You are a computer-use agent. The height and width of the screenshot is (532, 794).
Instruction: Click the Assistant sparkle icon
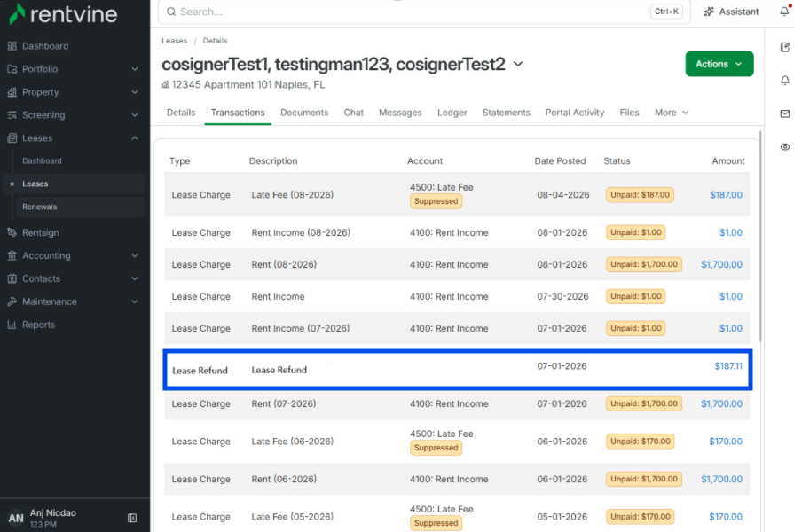click(709, 12)
